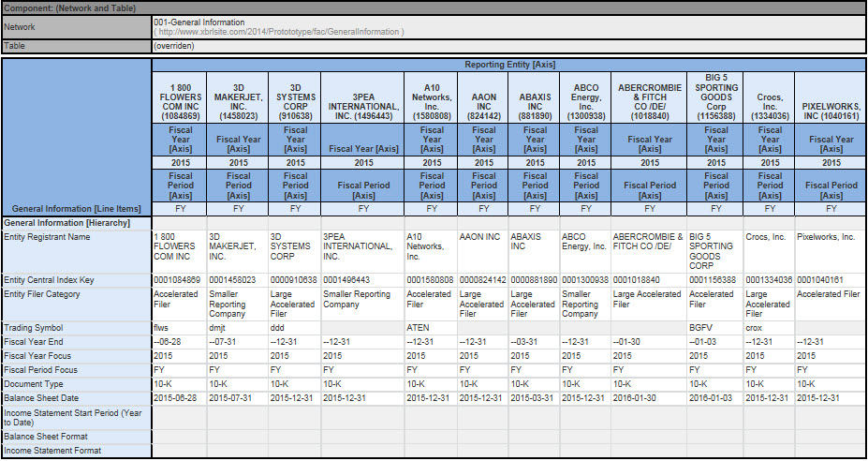Select the 'Crocs, Inc. (1334036)' column header

tap(770, 97)
